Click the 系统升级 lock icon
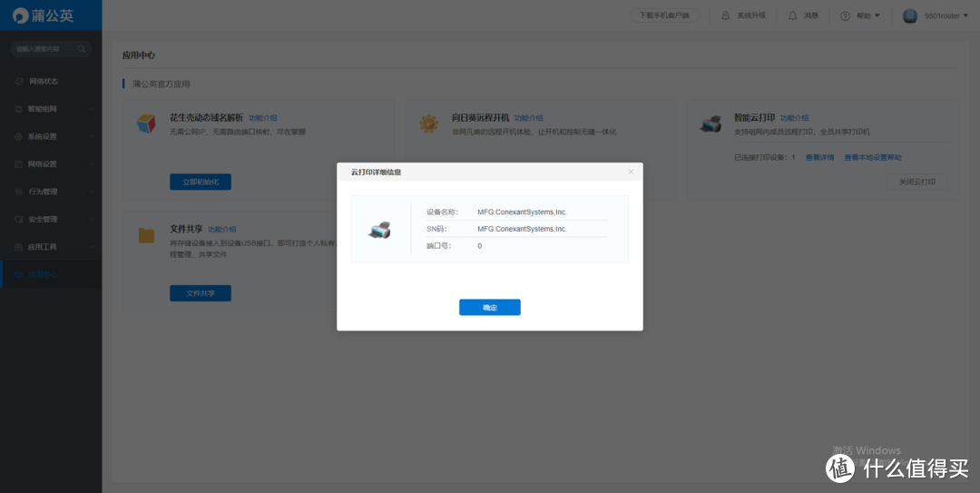The image size is (980, 493). (726, 15)
